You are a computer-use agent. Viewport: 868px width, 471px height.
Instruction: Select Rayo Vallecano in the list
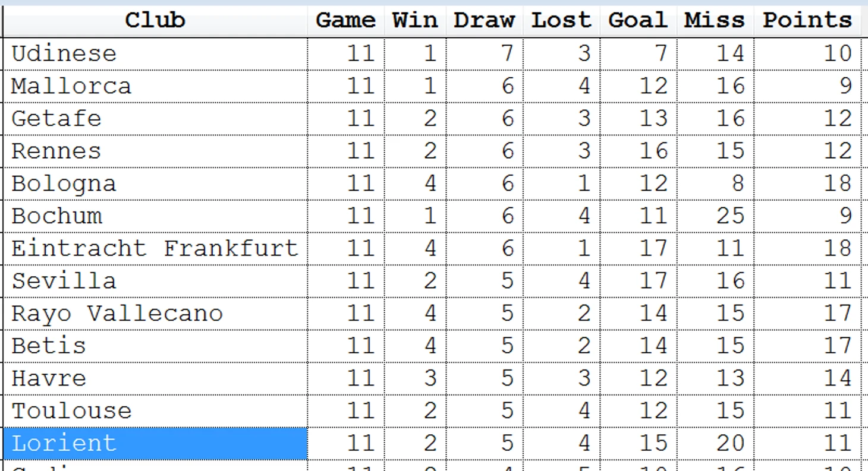click(x=155, y=314)
